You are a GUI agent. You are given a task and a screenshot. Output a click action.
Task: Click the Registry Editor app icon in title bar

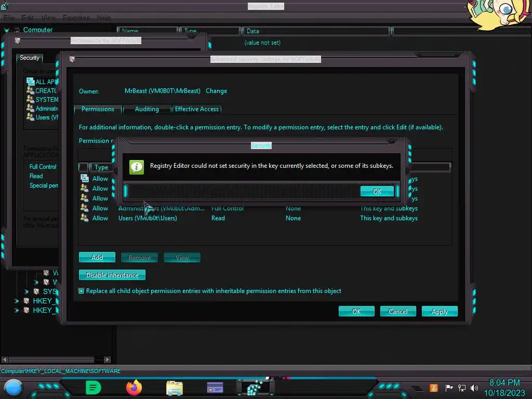coord(4,5)
